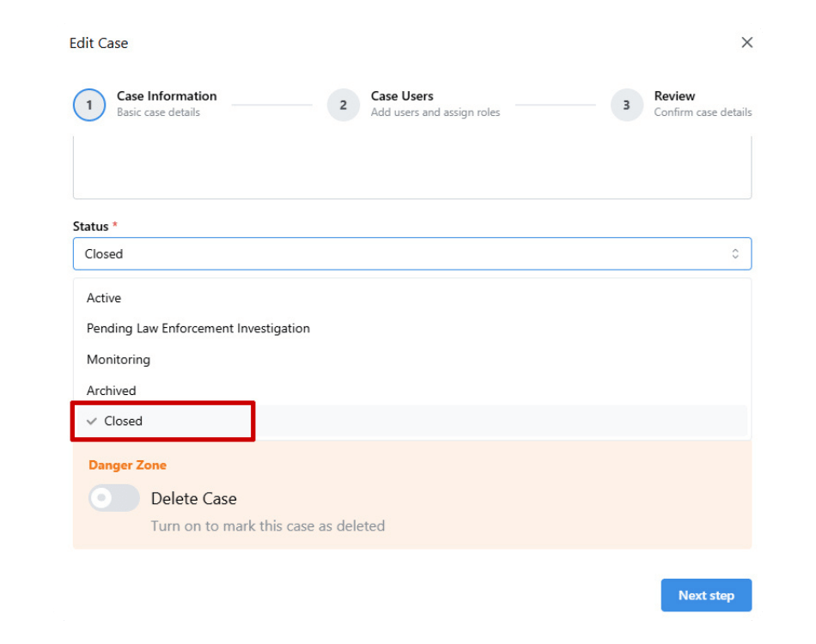
Task: Toggle the Delete Case switch
Action: pyautogui.click(x=114, y=498)
